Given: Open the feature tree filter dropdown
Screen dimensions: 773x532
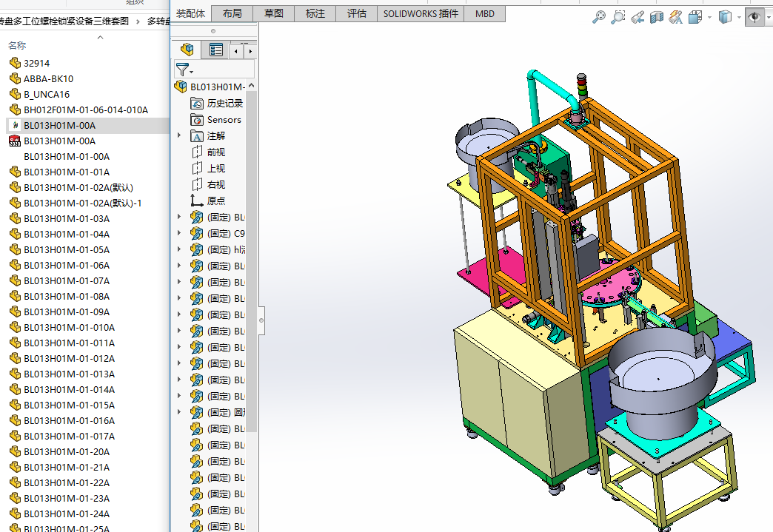Looking at the screenshot, I should point(184,70).
